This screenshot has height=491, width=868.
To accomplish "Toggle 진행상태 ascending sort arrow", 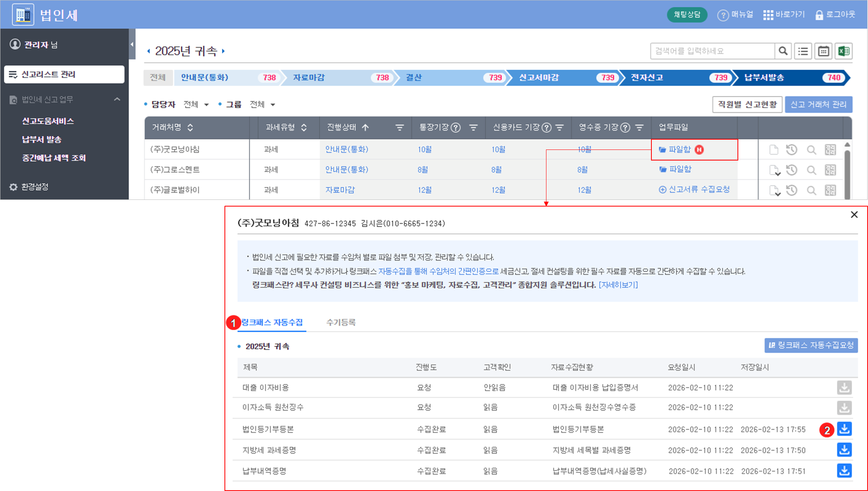I will [x=365, y=127].
